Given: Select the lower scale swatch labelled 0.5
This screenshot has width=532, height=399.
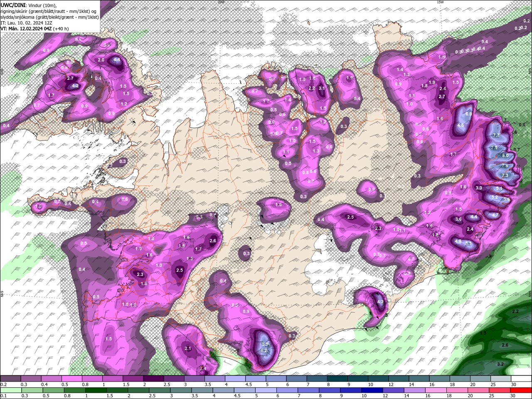Looking at the screenshot, I should (x=53, y=390).
